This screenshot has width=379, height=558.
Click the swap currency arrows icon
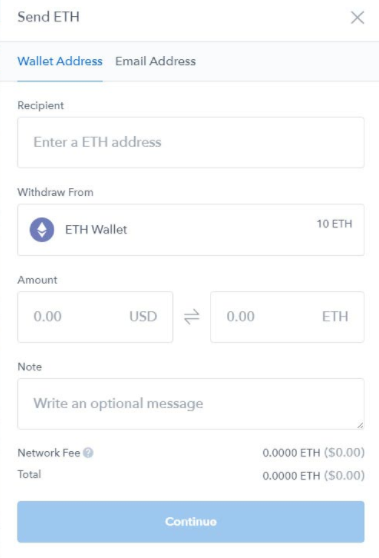(191, 317)
